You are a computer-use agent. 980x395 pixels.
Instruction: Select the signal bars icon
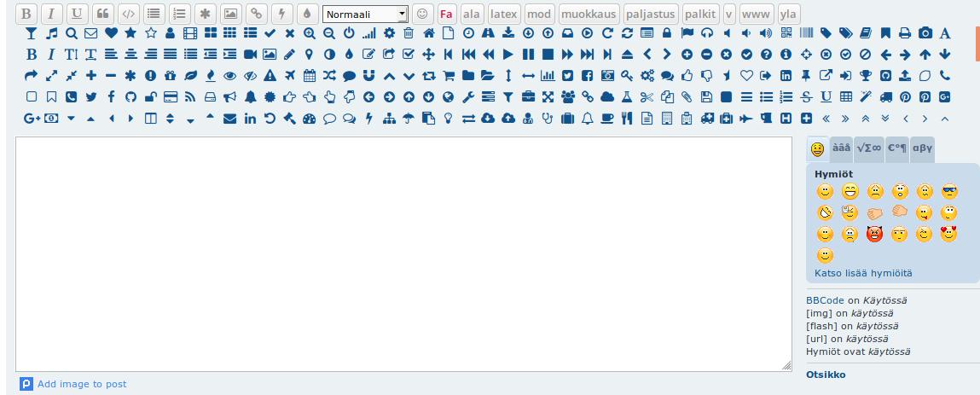pos(368,34)
